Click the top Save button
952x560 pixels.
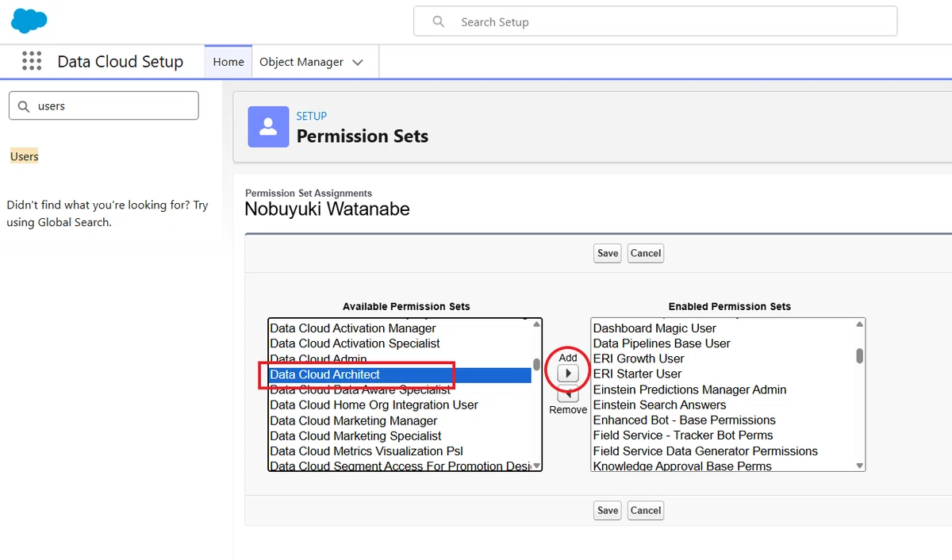(x=608, y=253)
